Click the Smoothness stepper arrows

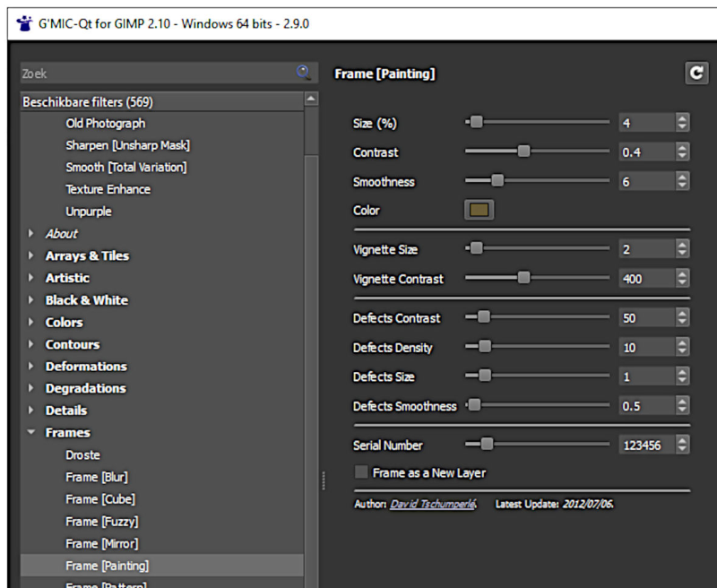point(682,181)
